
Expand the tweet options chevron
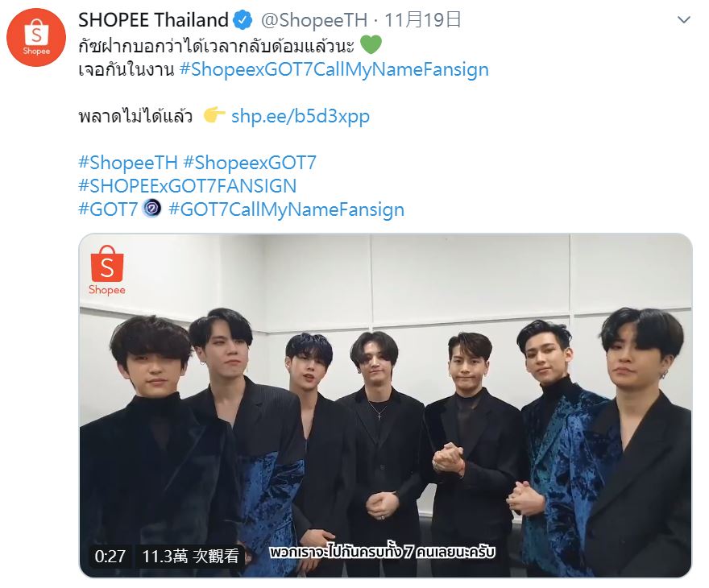(x=684, y=20)
